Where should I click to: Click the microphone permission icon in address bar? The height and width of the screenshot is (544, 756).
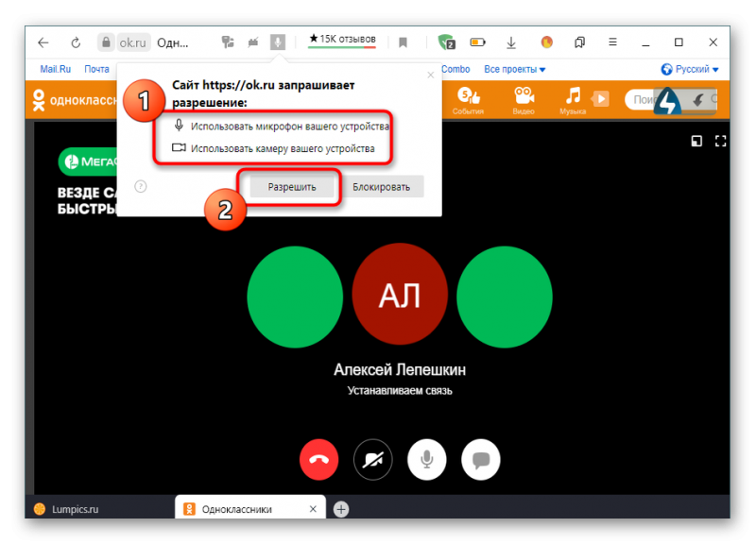[277, 42]
